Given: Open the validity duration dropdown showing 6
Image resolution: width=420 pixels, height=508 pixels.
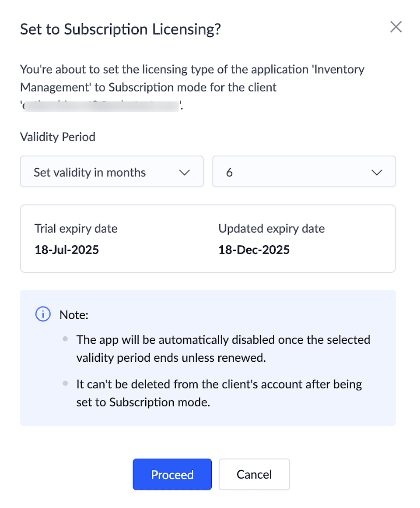Looking at the screenshot, I should pos(304,172).
